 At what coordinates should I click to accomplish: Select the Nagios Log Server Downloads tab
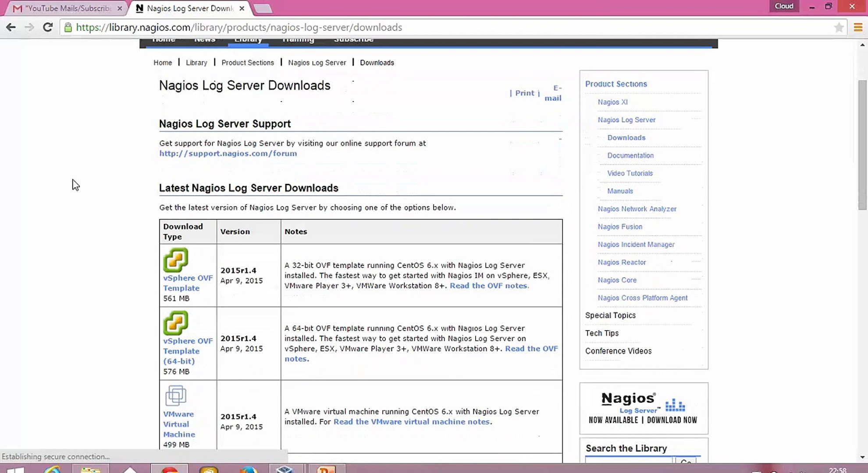tap(189, 8)
